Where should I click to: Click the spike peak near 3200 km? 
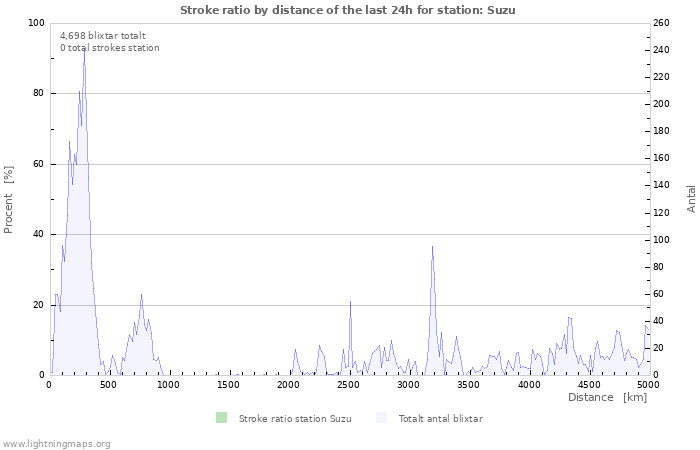[432, 246]
